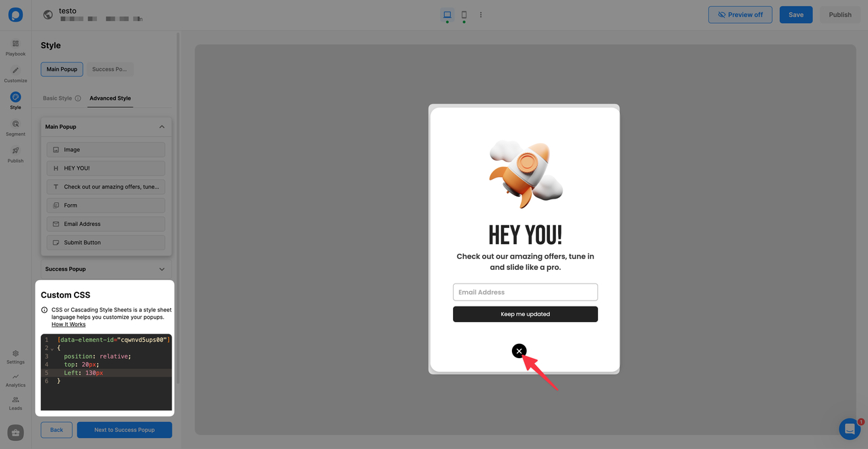
Task: Select the Submit Button element
Action: [105, 242]
